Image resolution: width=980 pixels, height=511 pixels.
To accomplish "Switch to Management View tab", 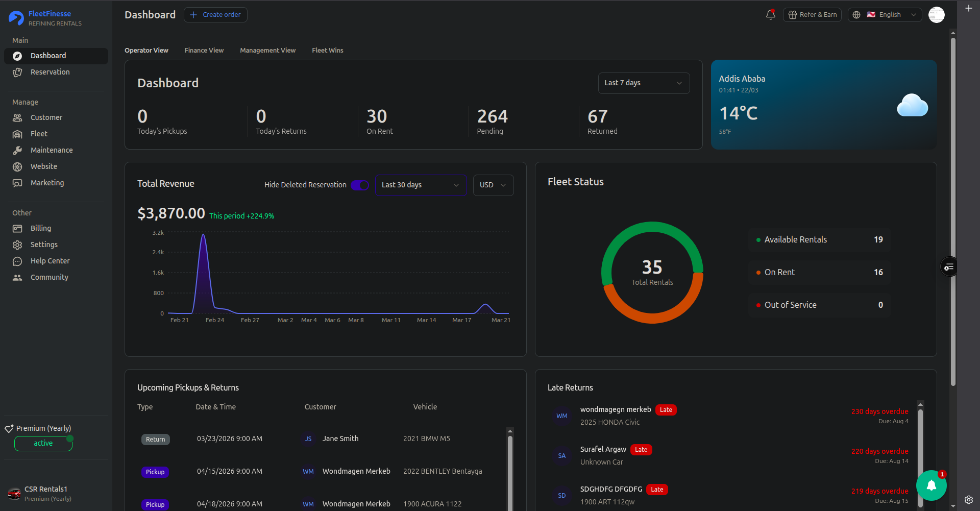I will (268, 51).
